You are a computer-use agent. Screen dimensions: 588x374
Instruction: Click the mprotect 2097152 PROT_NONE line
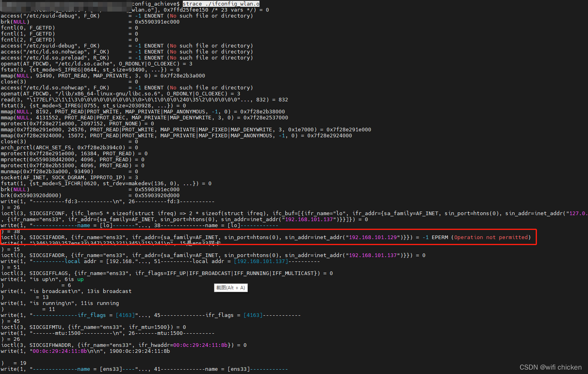coord(77,124)
